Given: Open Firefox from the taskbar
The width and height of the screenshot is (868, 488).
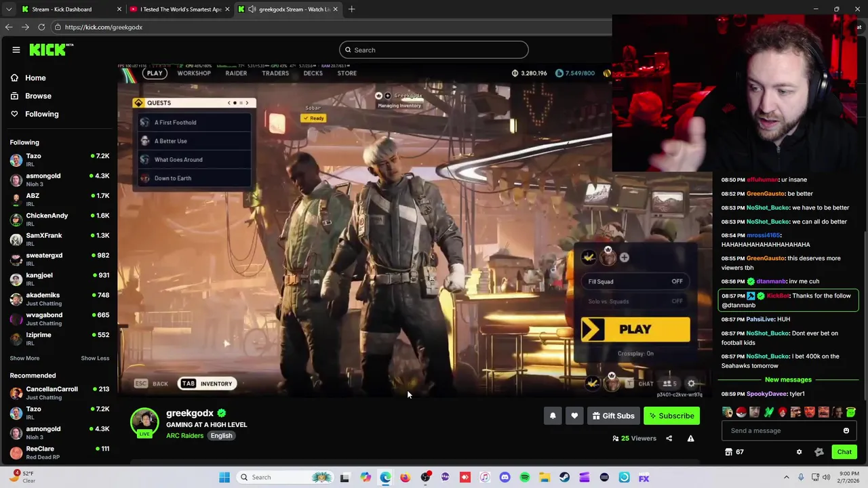Looking at the screenshot, I should pos(405,477).
